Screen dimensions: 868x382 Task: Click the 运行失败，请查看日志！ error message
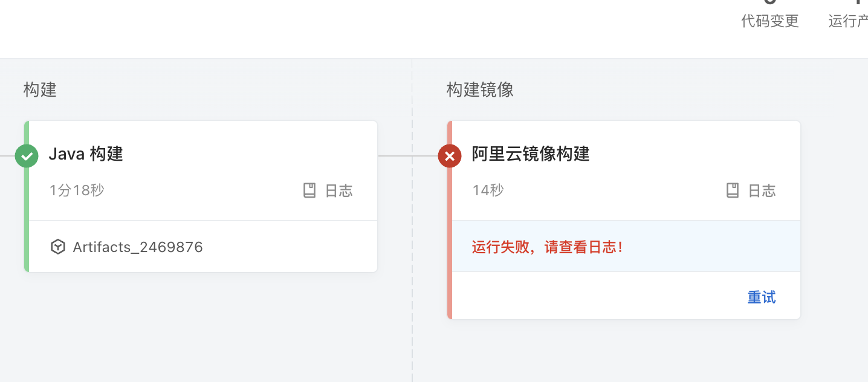pos(547,247)
